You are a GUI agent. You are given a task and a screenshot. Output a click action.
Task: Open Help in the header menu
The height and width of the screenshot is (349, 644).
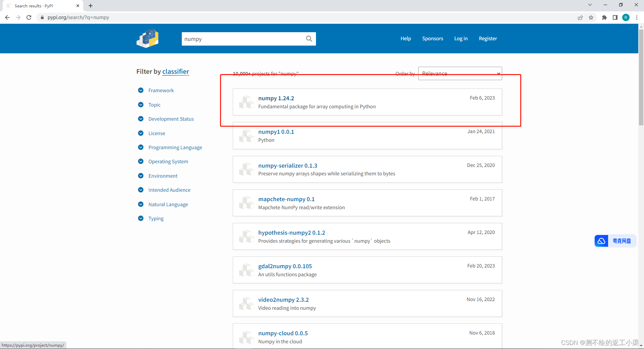pos(406,39)
